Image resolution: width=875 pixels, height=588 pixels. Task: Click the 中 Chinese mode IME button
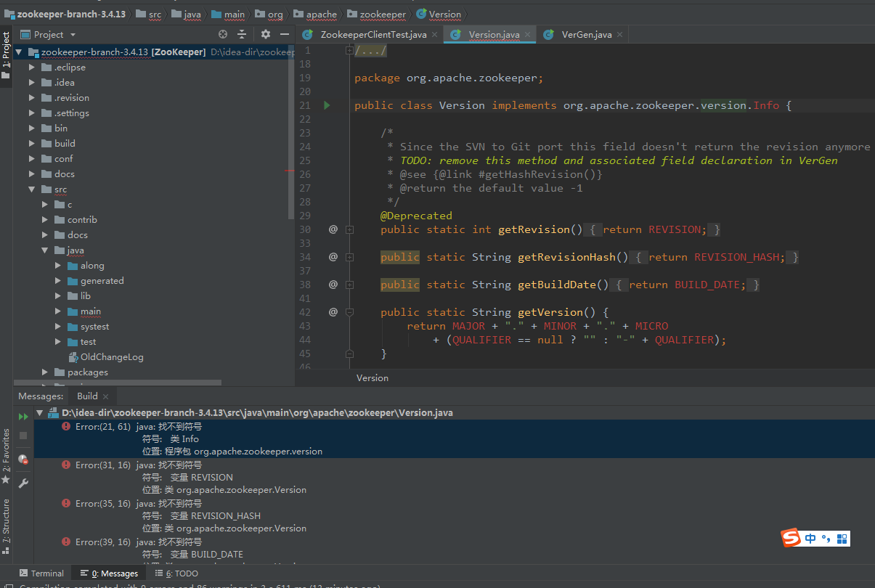pos(810,539)
